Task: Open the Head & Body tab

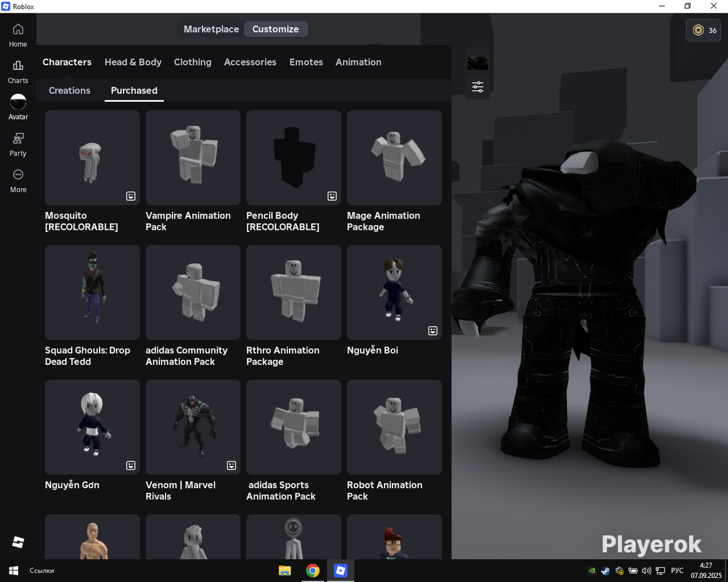Action: tap(133, 62)
